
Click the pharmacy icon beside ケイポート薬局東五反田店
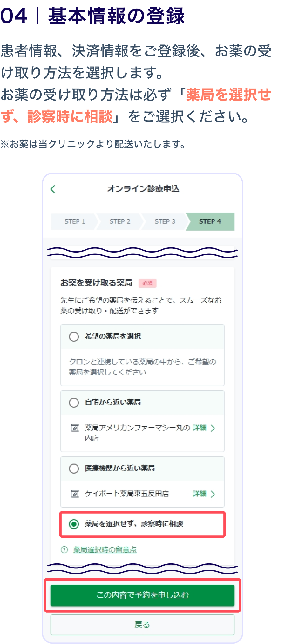pyautogui.click(x=74, y=494)
